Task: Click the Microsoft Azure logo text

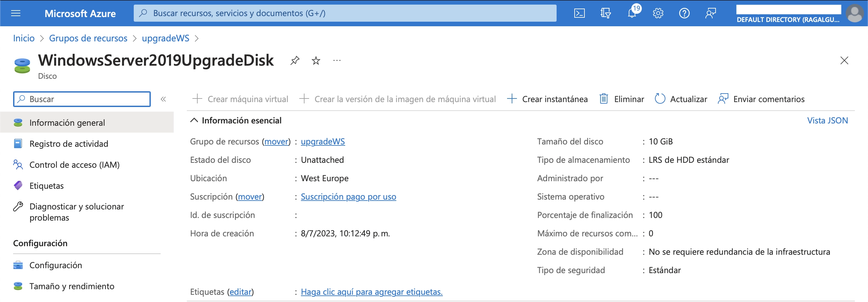Action: [80, 13]
